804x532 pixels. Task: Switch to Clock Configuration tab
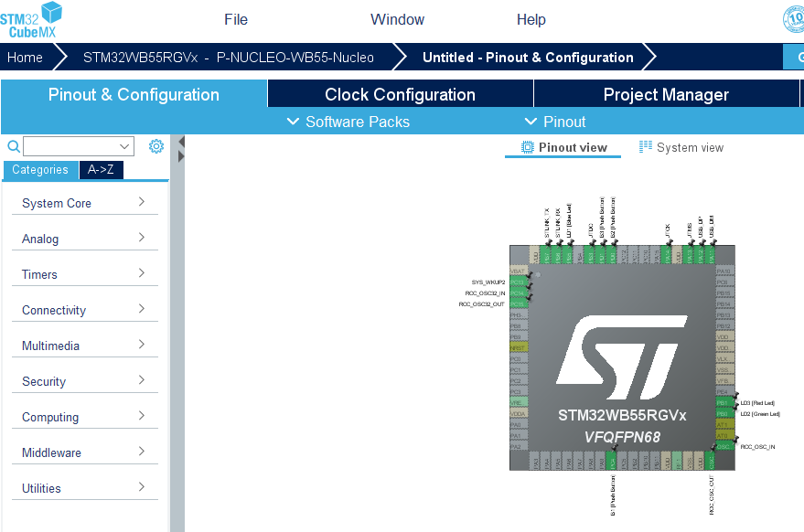coord(401,94)
